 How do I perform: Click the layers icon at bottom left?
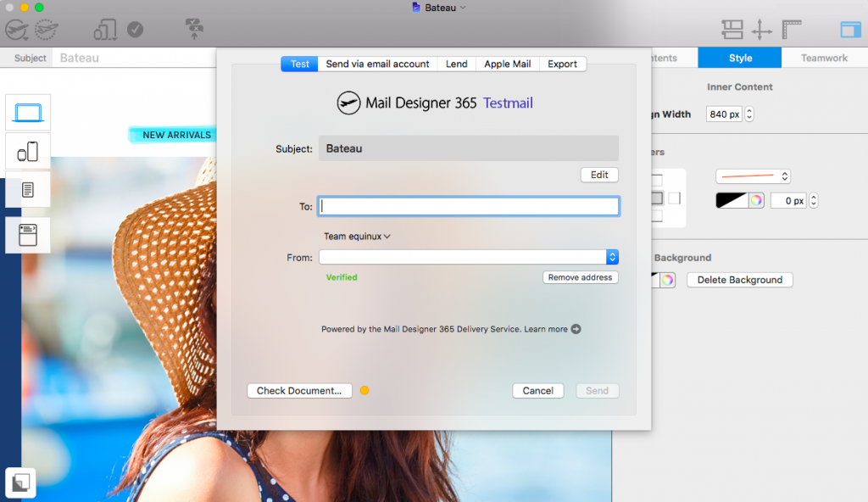pyautogui.click(x=20, y=483)
